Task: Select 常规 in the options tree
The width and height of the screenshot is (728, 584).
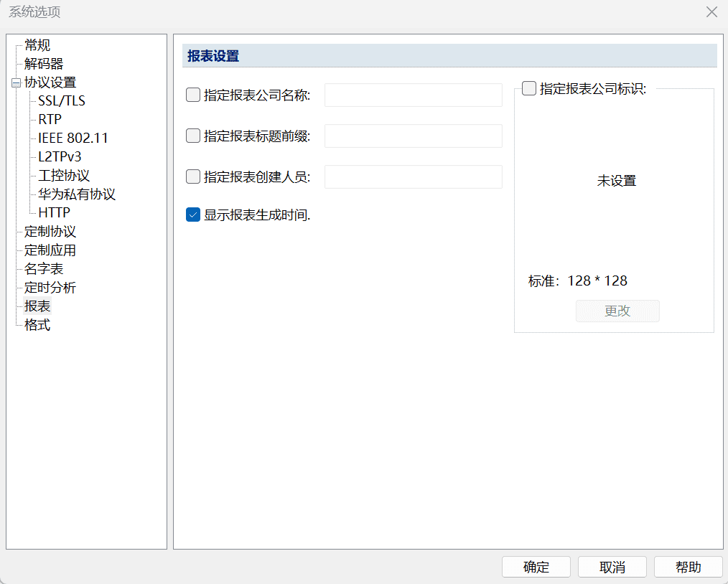Action: (x=37, y=45)
